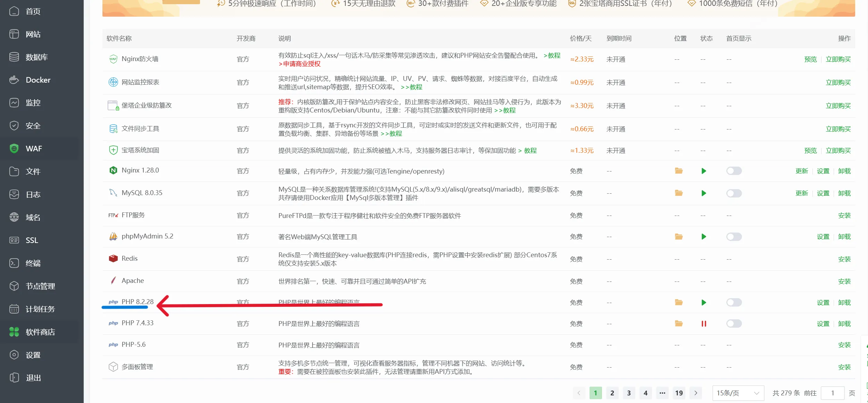This screenshot has height=403, width=868.
Task: Go to the 终端 terminal section
Action: coord(33,263)
